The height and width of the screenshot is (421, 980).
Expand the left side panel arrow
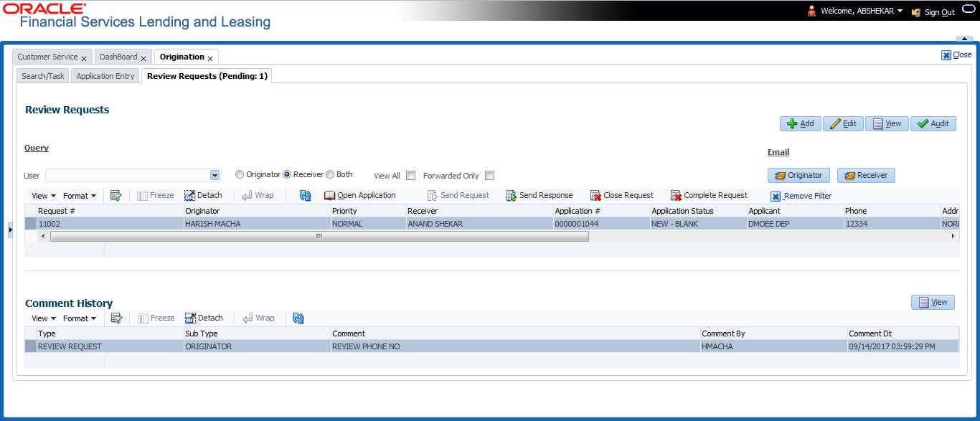pyautogui.click(x=10, y=230)
